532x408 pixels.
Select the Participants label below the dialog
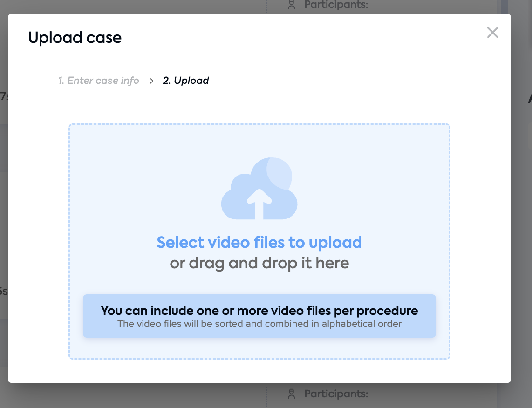click(x=336, y=394)
